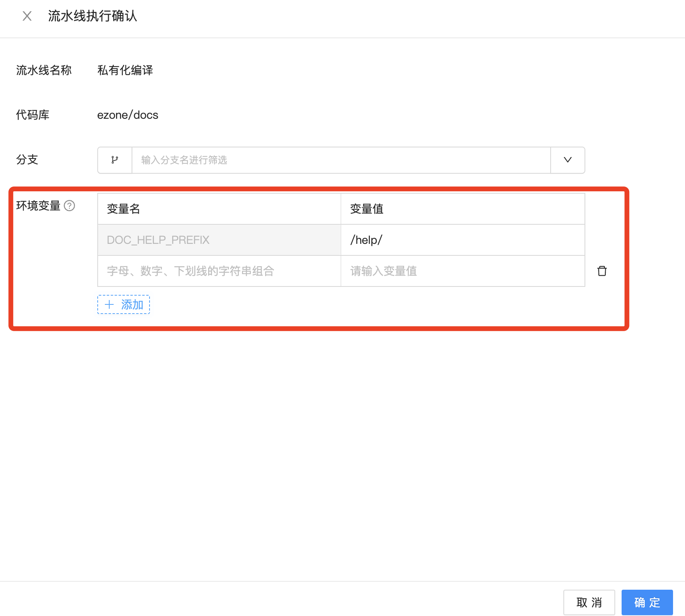Expand the branch dropdown chevron
This screenshot has width=685, height=616.
(567, 160)
